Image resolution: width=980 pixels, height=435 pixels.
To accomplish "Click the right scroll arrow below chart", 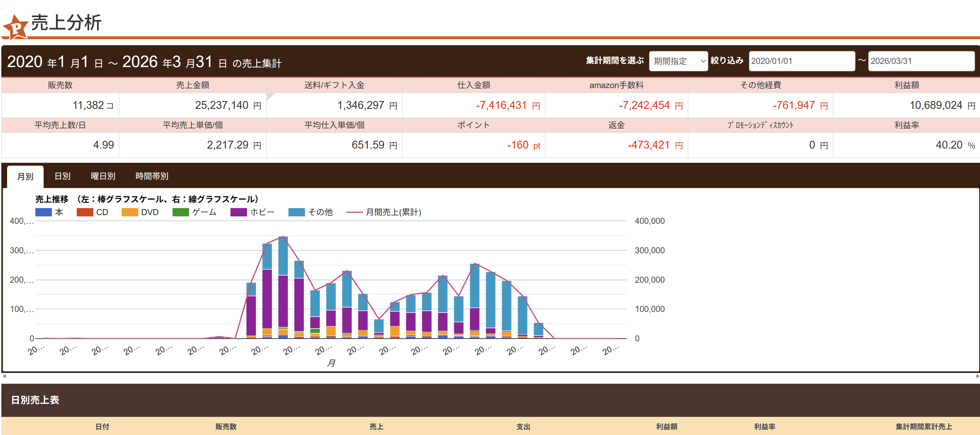I will click(x=977, y=376).
